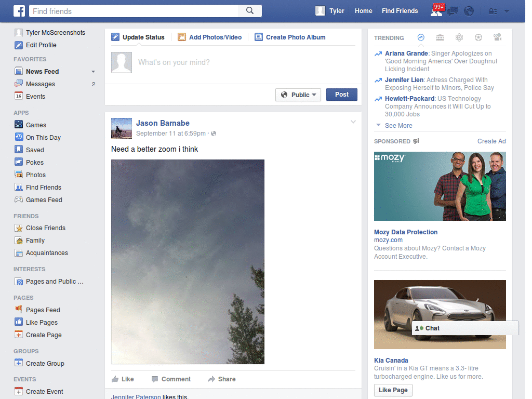This screenshot has height=399, width=532.
Task: Click Create Event in sidebar
Action: tap(45, 392)
